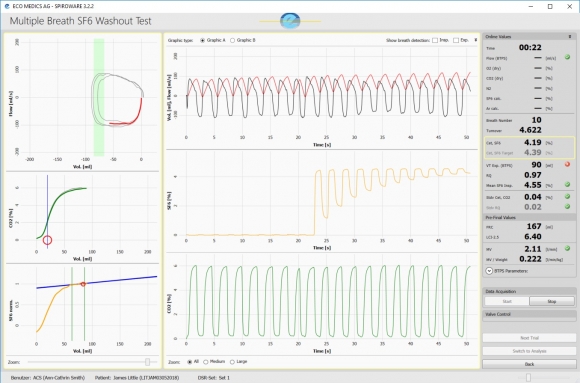580x383 pixels.
Task: Click the Pre-Final Values header
Action: tap(529, 217)
